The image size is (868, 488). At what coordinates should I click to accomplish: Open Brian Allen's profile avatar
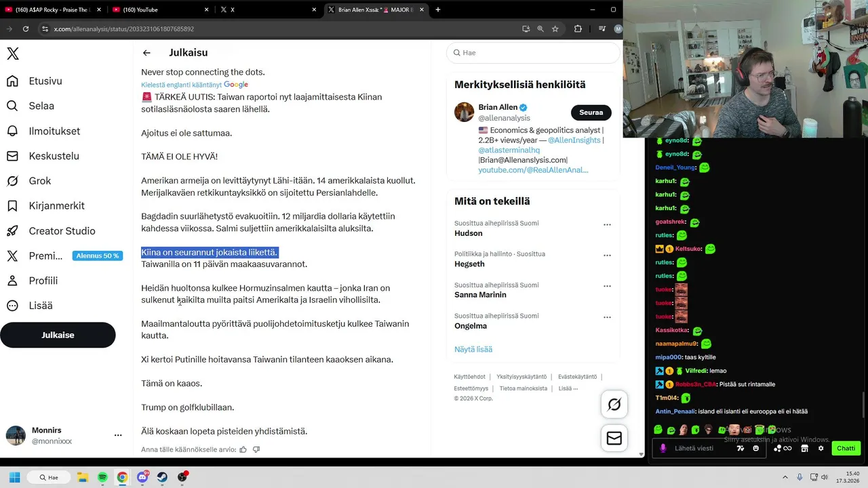[464, 112]
